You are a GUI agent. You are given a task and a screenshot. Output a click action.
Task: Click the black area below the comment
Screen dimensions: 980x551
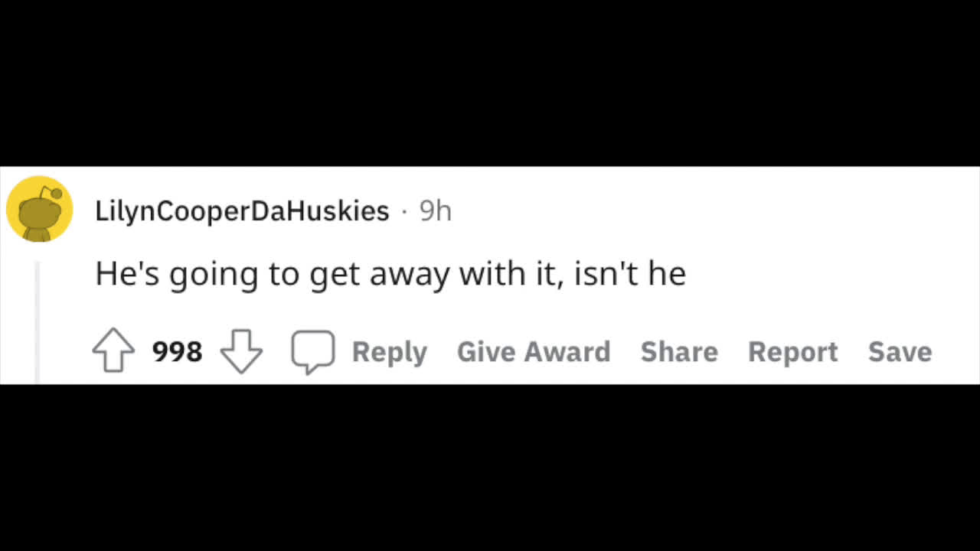pos(490,467)
